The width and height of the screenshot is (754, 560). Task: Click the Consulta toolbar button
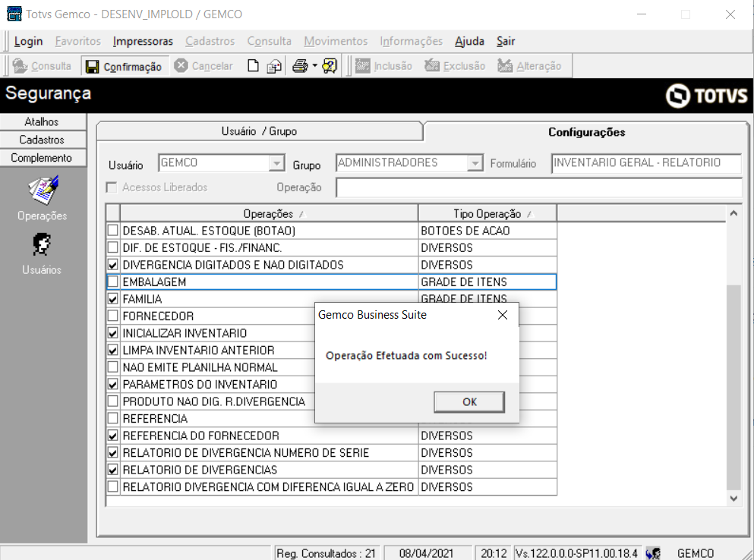41,66
